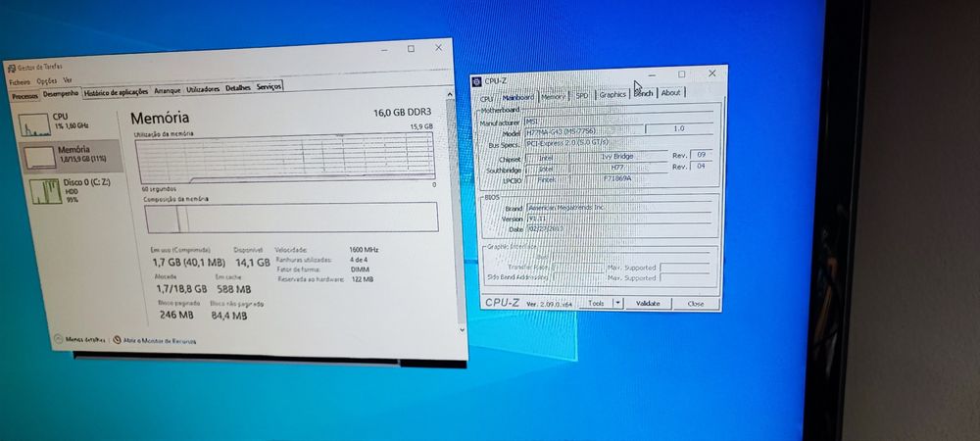Switch to the Serviços tab
980x441 pixels.
269,86
